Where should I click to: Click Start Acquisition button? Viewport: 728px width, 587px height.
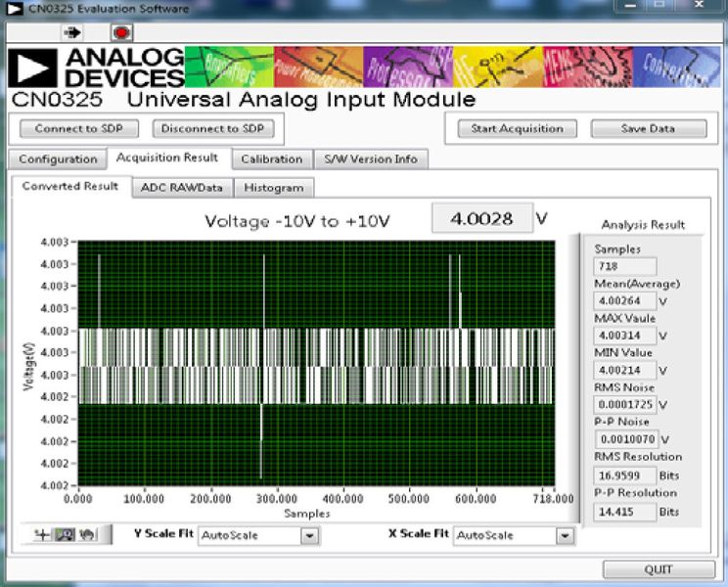point(518,128)
